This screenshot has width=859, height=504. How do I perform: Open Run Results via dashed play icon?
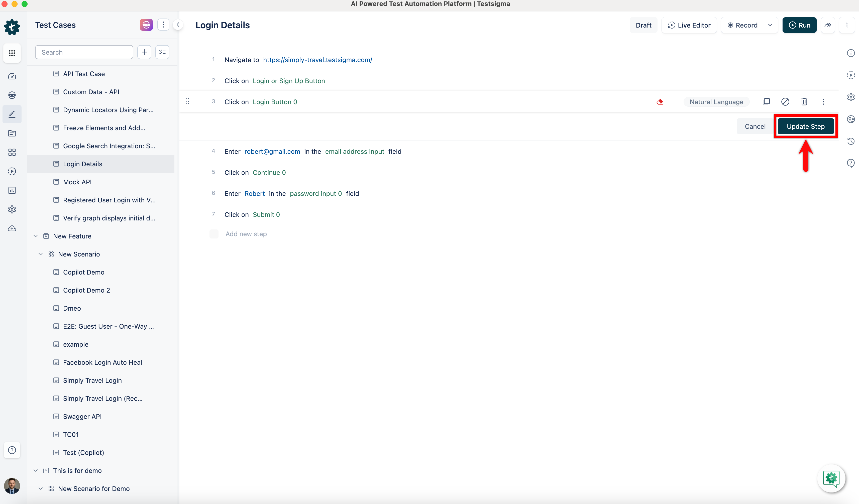tap(12, 171)
